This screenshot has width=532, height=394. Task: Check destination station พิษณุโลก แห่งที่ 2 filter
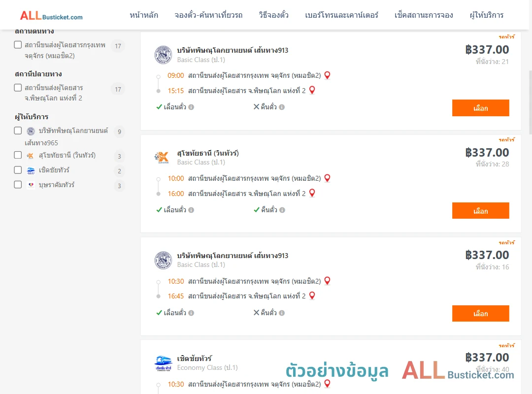point(18,88)
